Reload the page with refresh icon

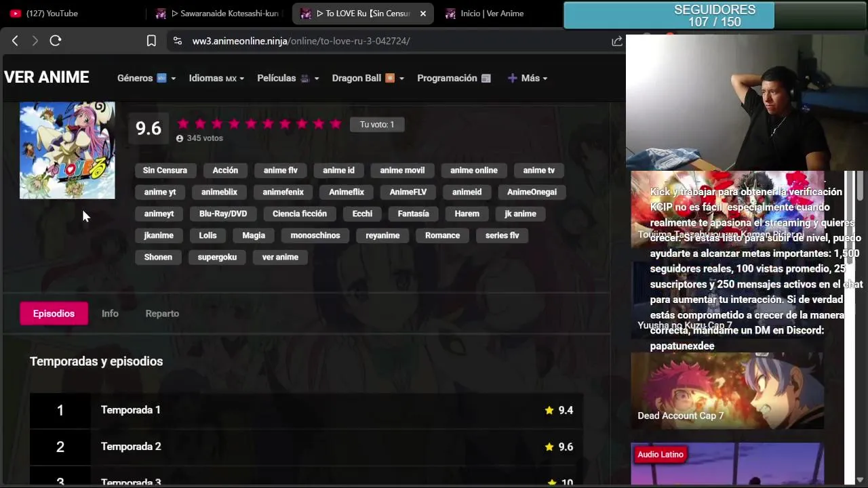(x=56, y=41)
